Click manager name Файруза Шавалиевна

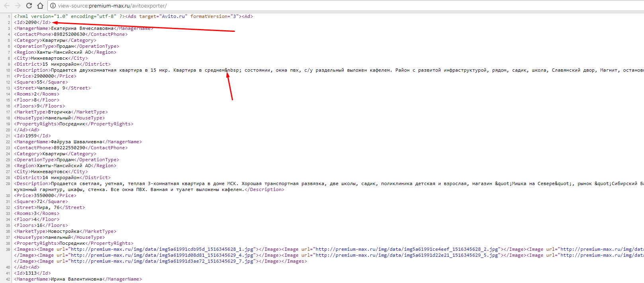tap(76, 142)
